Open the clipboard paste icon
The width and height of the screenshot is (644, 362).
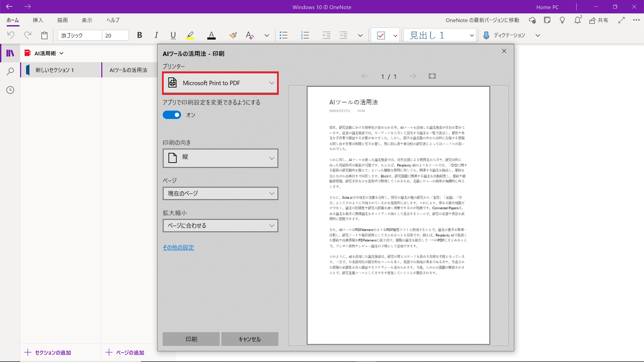click(x=44, y=35)
